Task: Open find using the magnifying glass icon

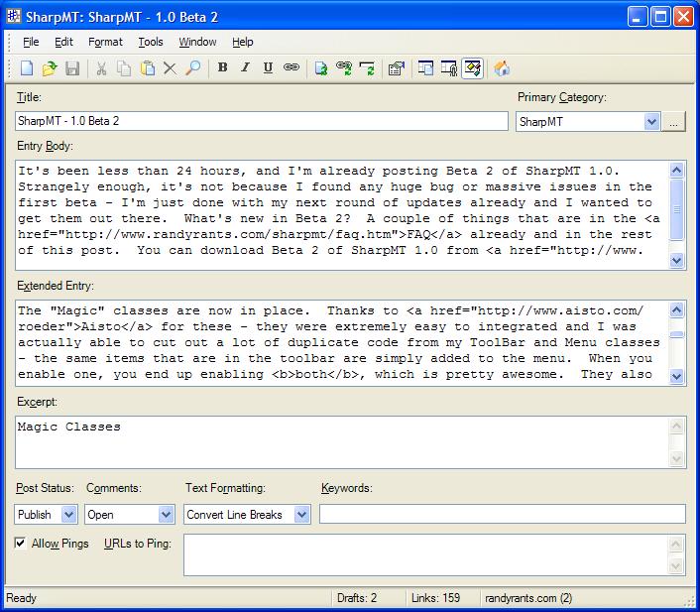Action: tap(193, 68)
